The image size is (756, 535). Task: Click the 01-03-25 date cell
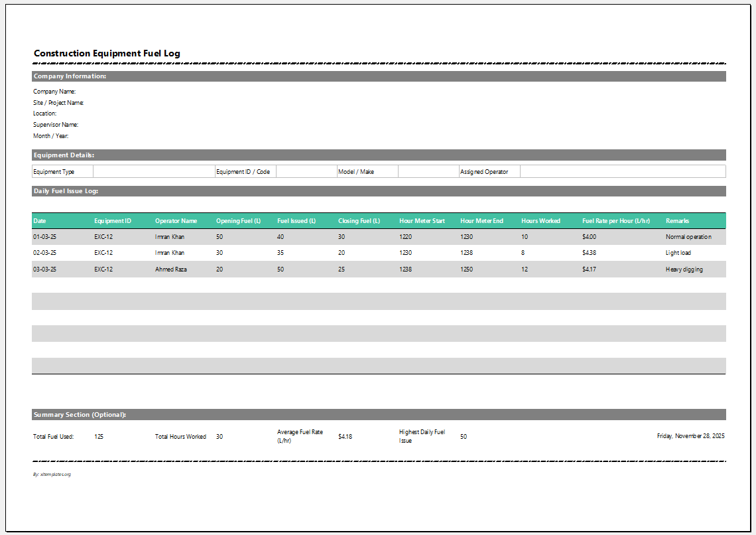click(x=44, y=237)
